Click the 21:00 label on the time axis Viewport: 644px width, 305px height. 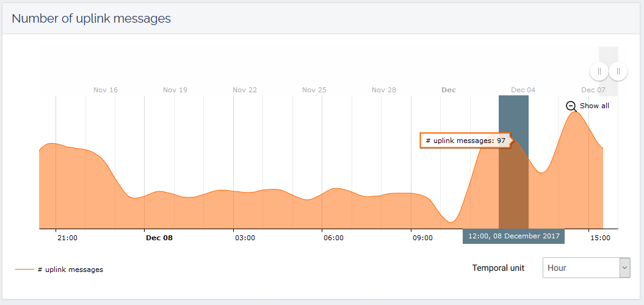(x=67, y=238)
